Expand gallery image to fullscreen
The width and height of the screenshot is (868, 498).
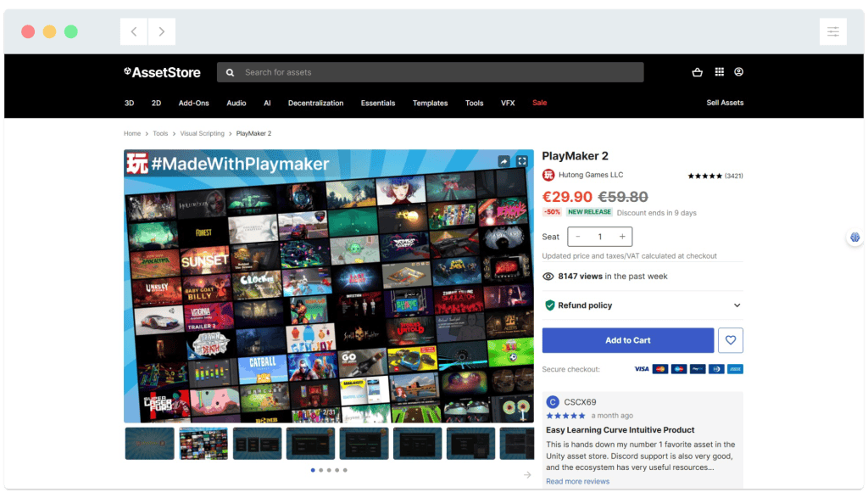click(x=522, y=161)
